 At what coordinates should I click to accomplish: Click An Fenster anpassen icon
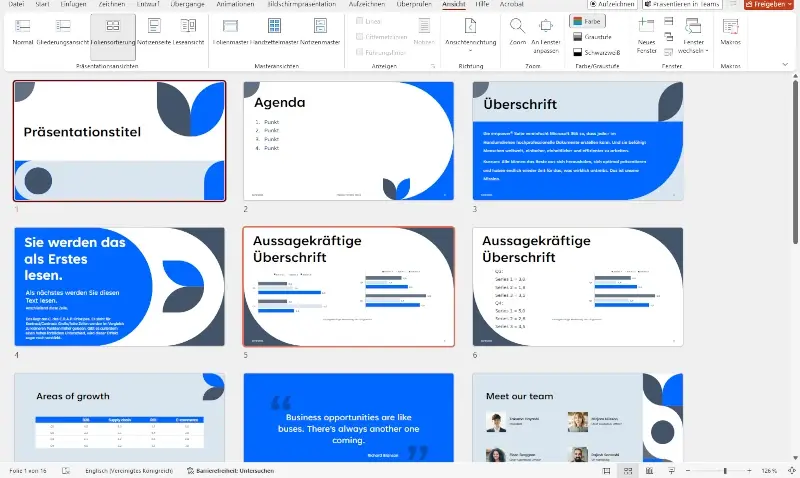coord(546,28)
